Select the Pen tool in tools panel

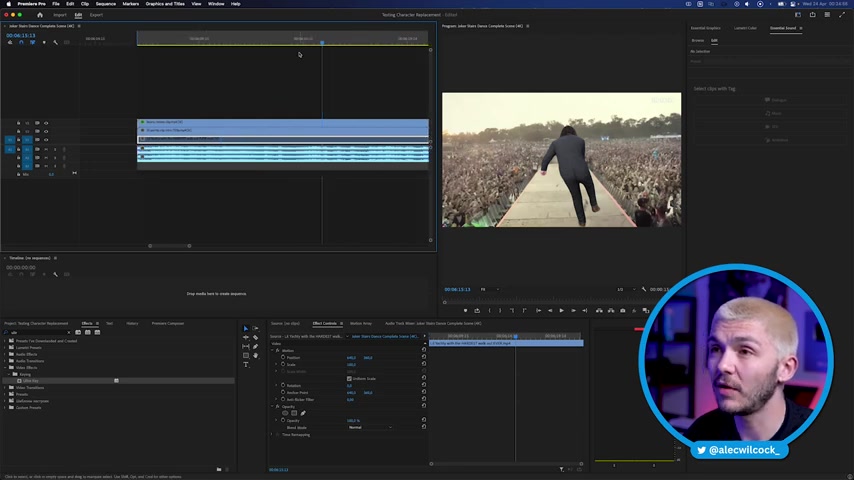click(255, 347)
